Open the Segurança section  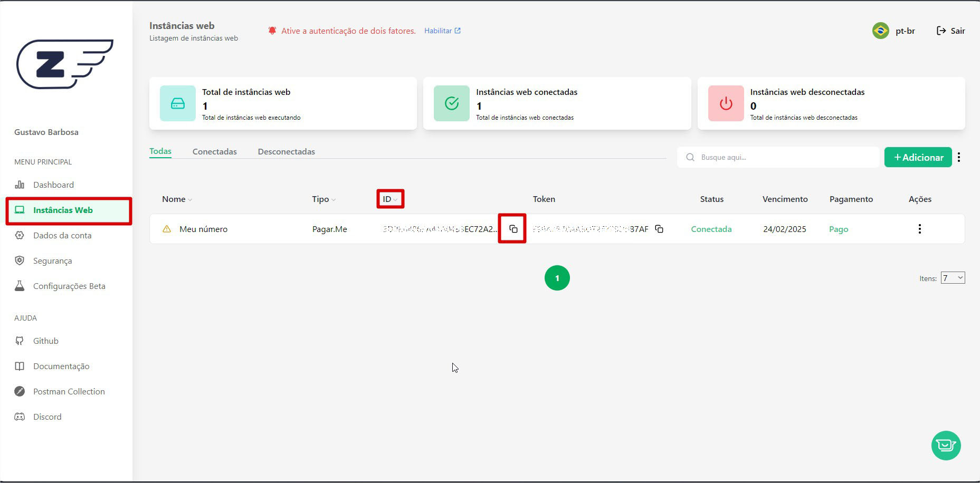click(x=52, y=260)
